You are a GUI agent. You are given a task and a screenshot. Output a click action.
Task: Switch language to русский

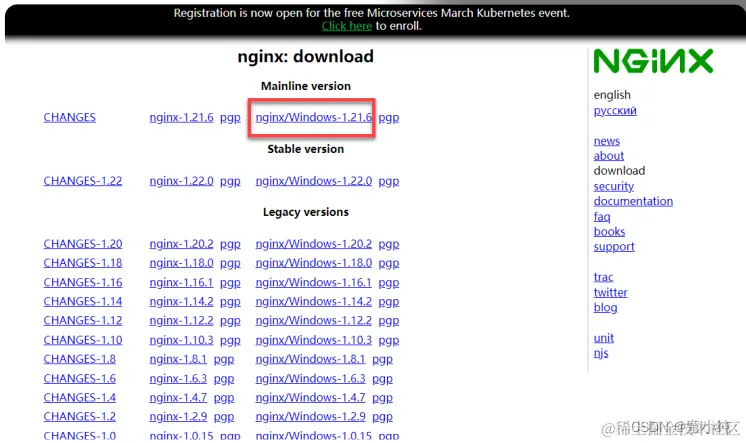(615, 110)
